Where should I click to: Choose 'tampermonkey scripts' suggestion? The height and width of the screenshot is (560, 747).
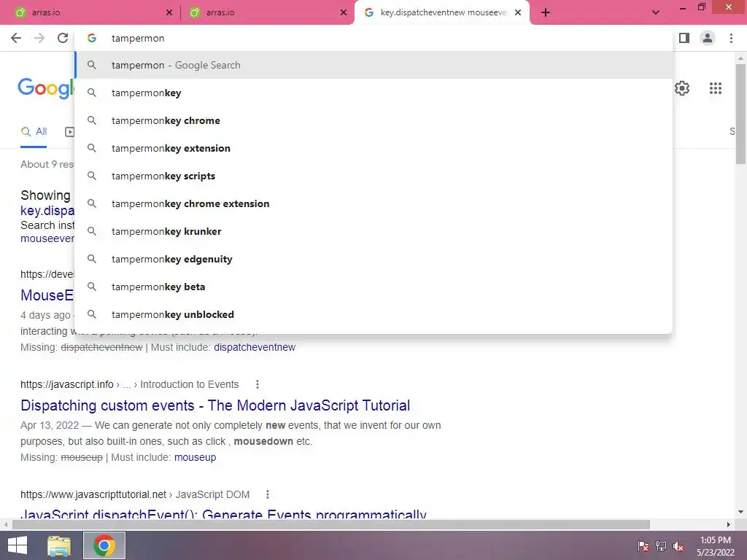click(374, 176)
